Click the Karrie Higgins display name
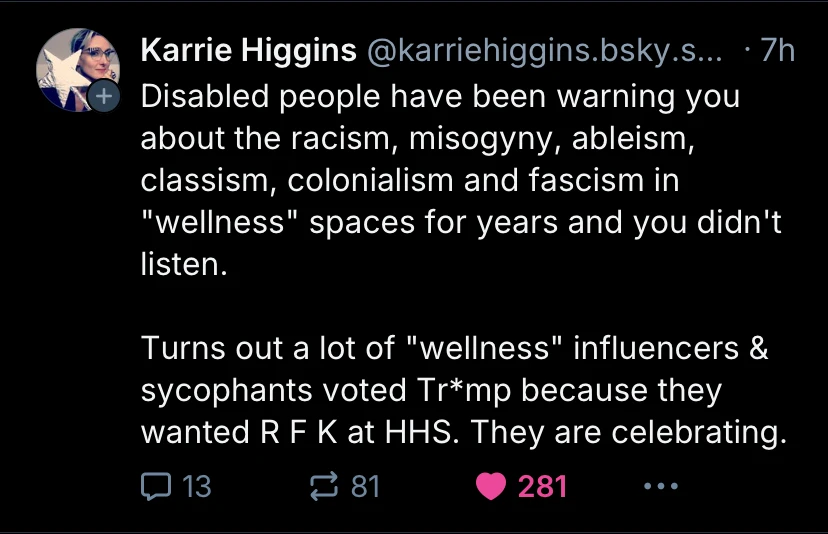This screenshot has width=828, height=534. click(250, 50)
